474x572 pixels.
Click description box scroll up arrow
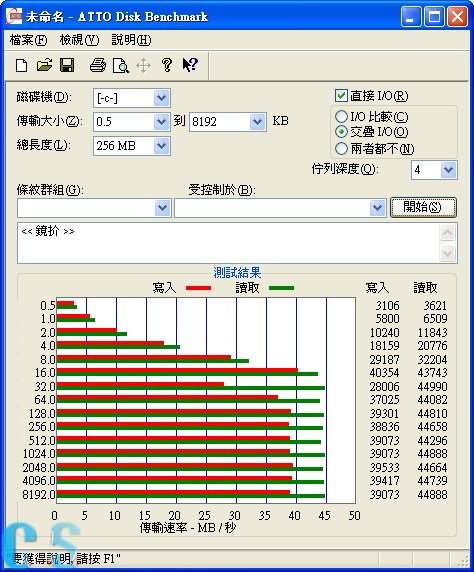click(448, 232)
